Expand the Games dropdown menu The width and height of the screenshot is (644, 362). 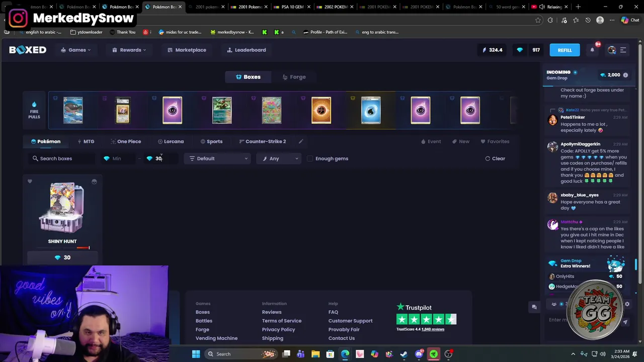coord(76,50)
